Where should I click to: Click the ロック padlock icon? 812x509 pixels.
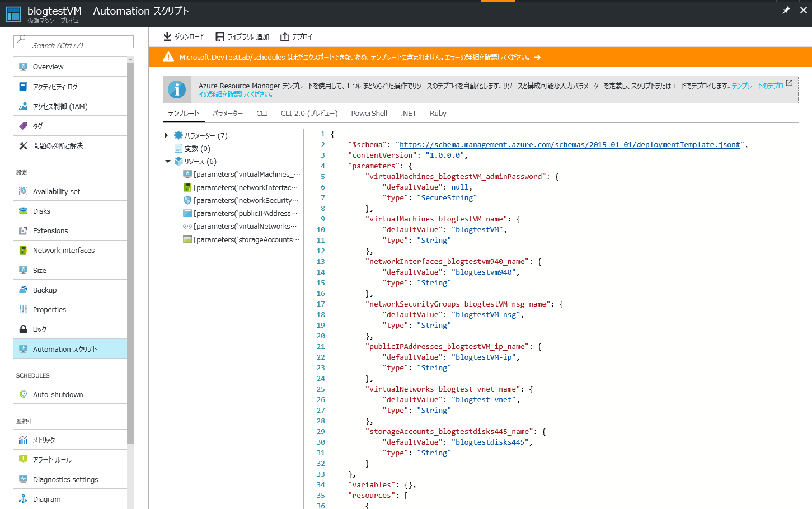point(23,329)
